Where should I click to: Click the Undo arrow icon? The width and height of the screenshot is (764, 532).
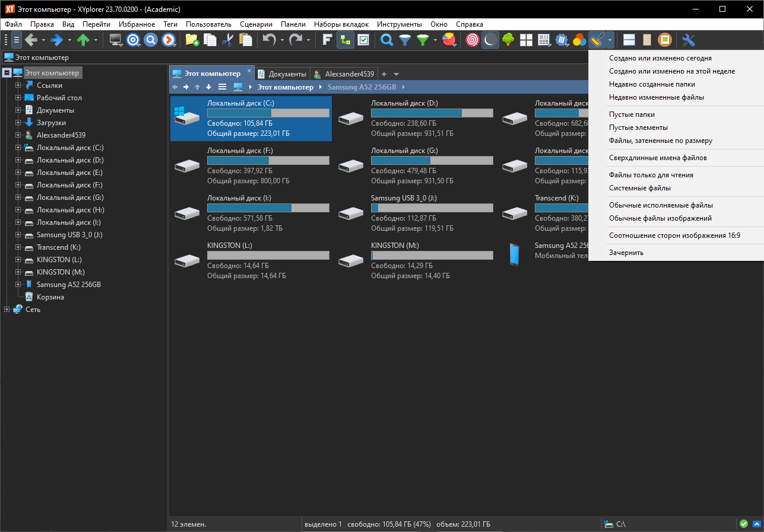[270, 40]
